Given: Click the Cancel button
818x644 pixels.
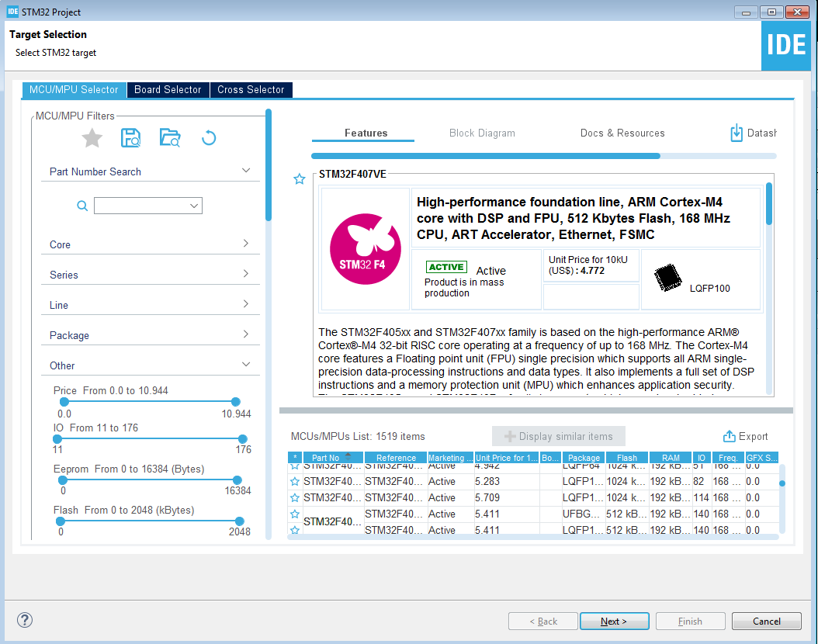Looking at the screenshot, I should click(767, 621).
